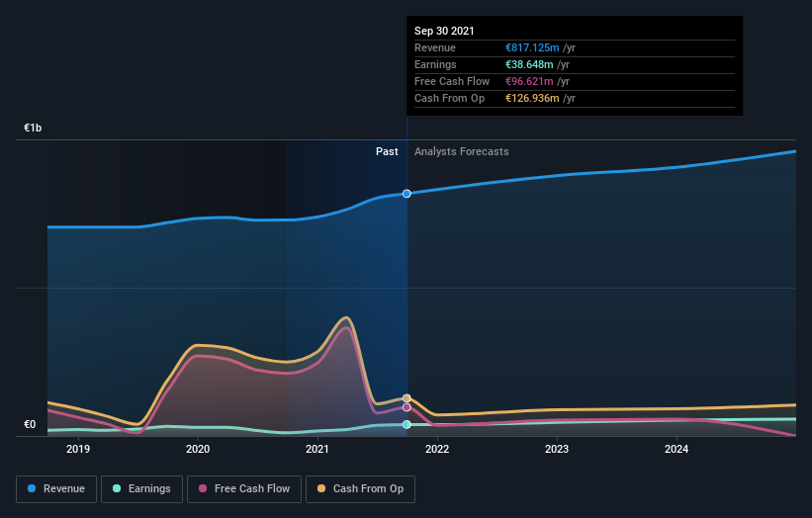Toggle the Cash From Op legend button
The width and height of the screenshot is (812, 518).
(360, 489)
